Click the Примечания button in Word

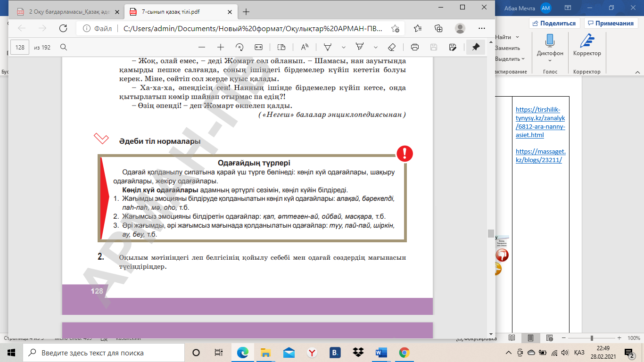[x=611, y=23]
